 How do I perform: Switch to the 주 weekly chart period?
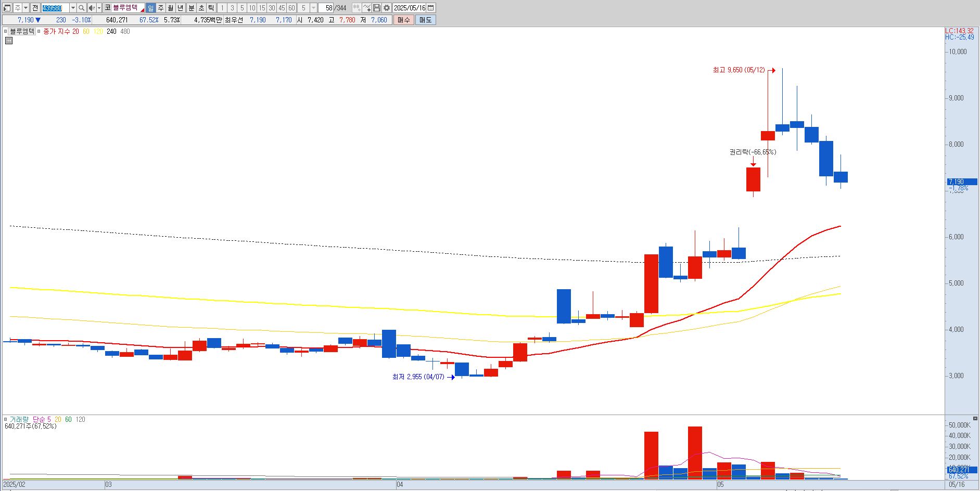[160, 8]
